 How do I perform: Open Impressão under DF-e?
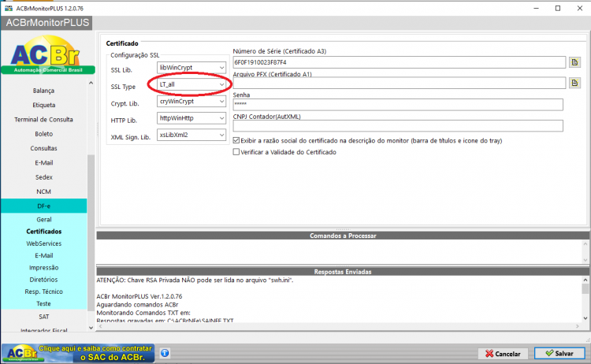pos(43,268)
